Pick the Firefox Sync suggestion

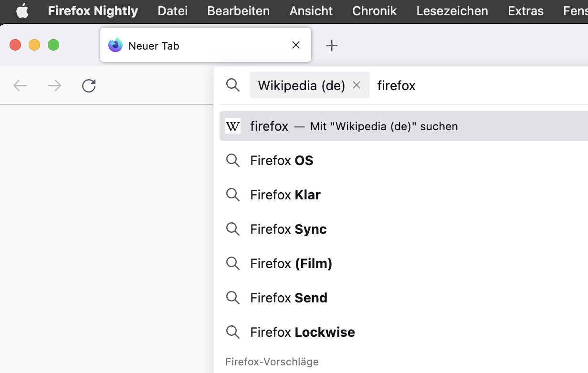click(288, 229)
